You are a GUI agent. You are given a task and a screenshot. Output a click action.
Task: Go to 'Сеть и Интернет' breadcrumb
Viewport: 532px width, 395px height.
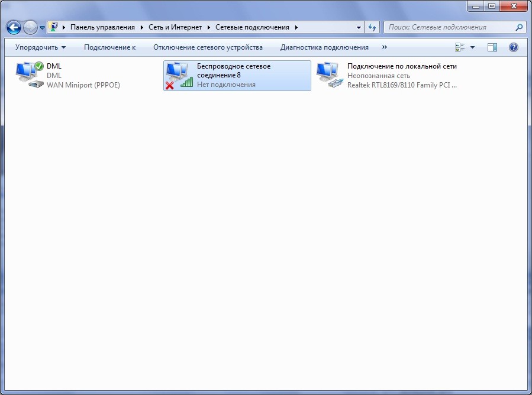175,27
